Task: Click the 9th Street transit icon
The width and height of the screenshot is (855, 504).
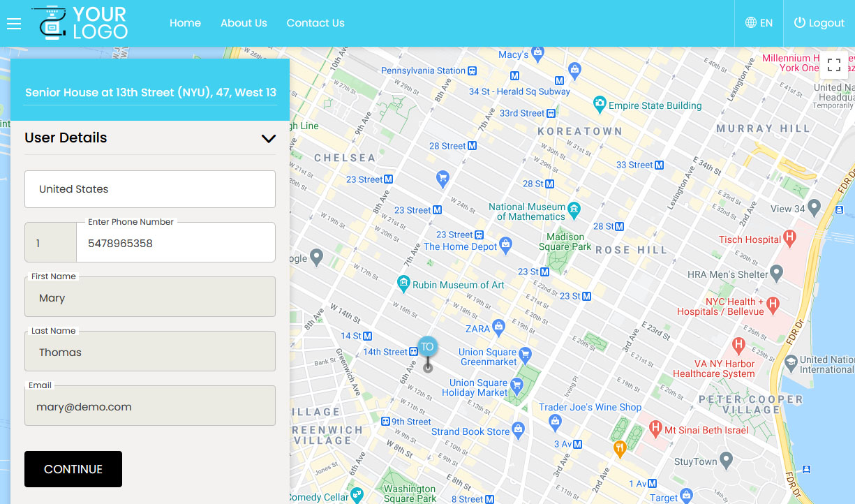Action: tap(385, 422)
